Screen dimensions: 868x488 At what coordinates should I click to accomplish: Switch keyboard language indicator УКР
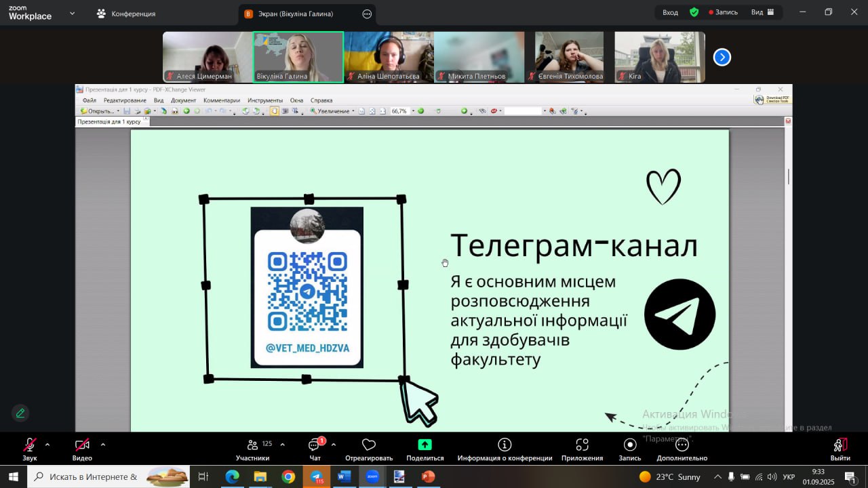tap(789, 477)
